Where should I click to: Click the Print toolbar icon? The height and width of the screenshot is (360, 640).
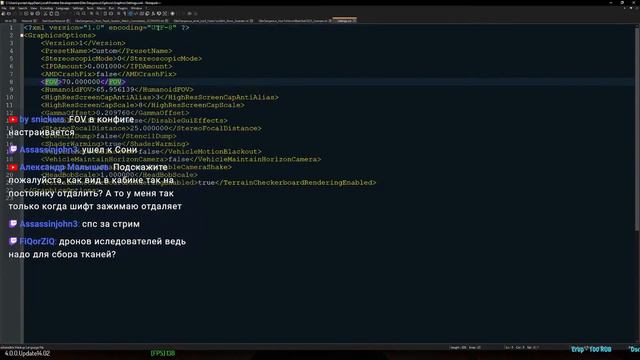pyautogui.click(x=38, y=13)
